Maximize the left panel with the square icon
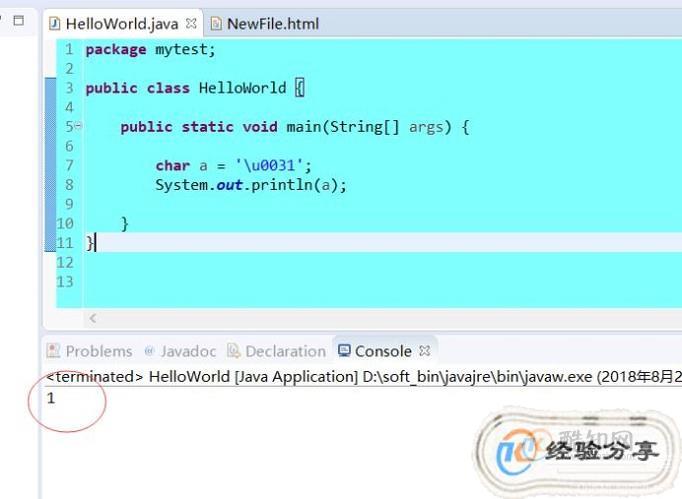682x499 pixels. 19,20
